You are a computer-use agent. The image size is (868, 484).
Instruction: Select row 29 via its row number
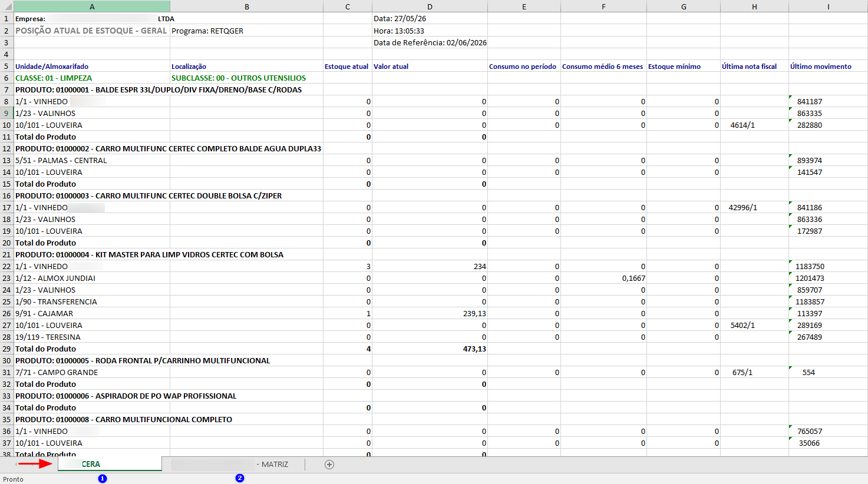tap(6, 349)
